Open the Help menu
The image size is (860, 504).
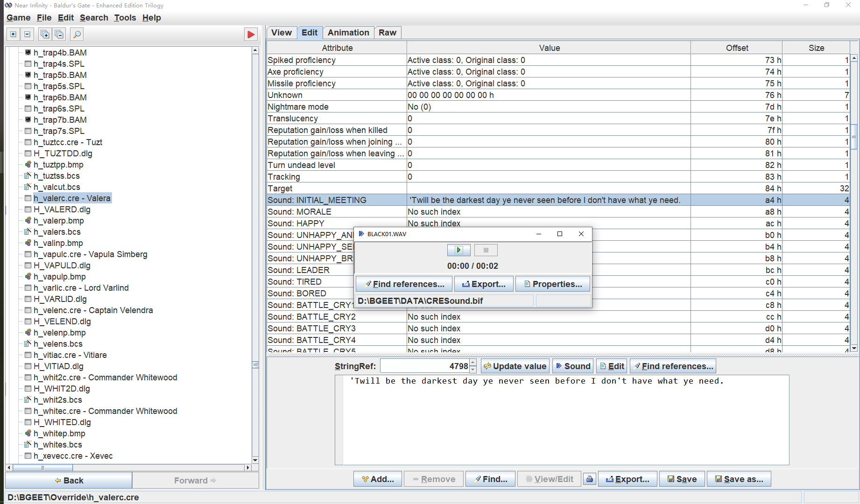tap(152, 18)
